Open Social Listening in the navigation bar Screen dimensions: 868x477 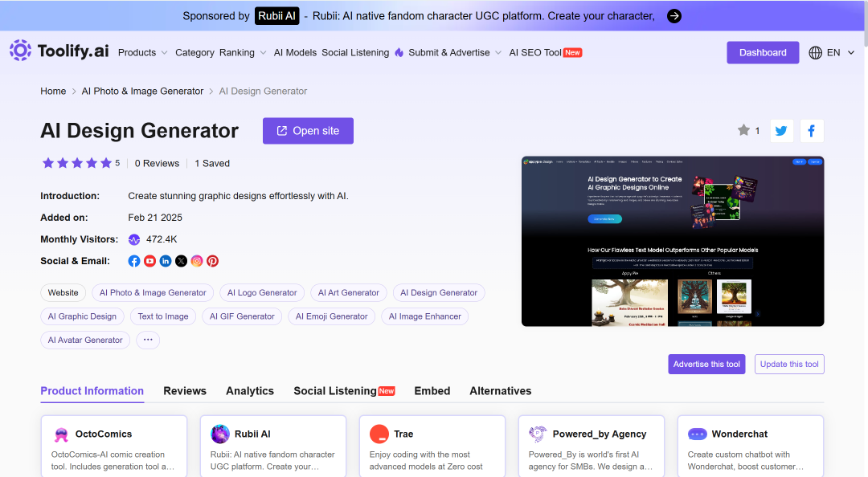pyautogui.click(x=355, y=52)
